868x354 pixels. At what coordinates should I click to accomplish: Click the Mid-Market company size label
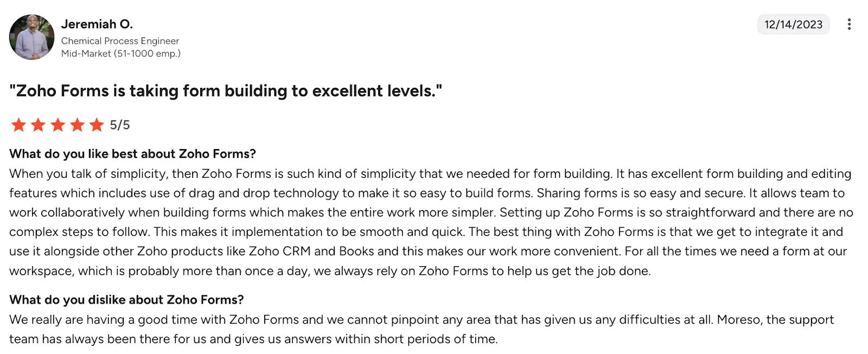[121, 53]
